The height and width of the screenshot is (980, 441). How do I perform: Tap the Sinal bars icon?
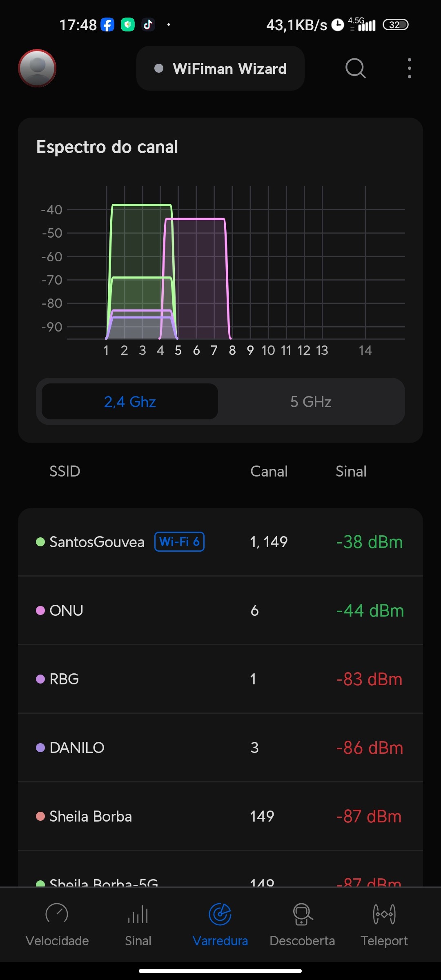pyautogui.click(x=138, y=914)
